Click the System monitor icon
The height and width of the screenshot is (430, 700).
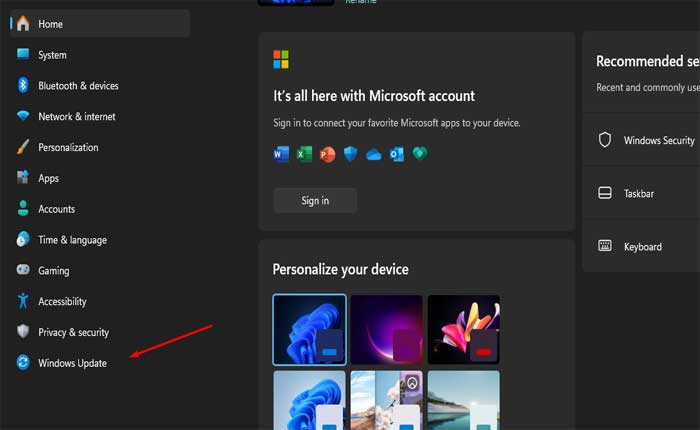[x=23, y=54]
